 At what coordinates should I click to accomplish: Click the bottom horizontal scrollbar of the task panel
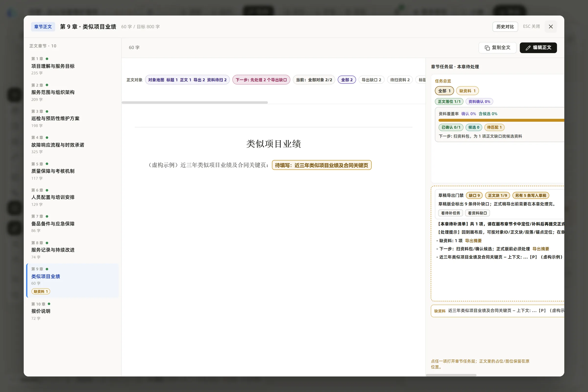pos(451,375)
